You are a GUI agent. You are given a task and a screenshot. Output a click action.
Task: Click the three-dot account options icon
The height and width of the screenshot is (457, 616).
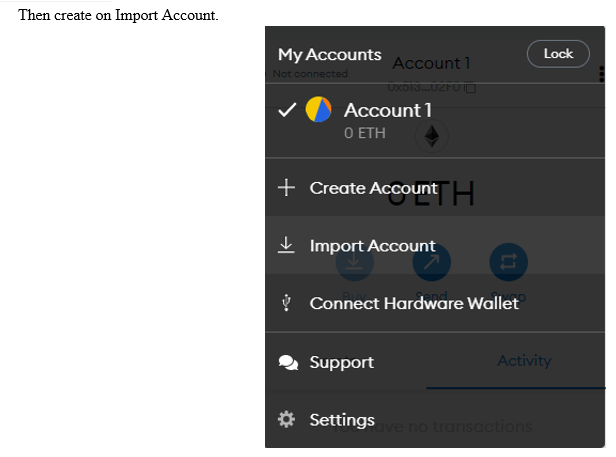pos(601,74)
